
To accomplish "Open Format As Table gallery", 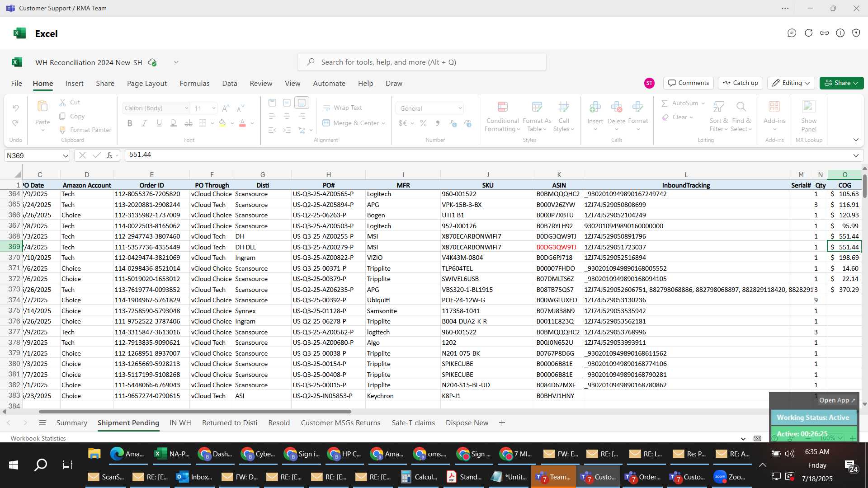I will 537,117.
